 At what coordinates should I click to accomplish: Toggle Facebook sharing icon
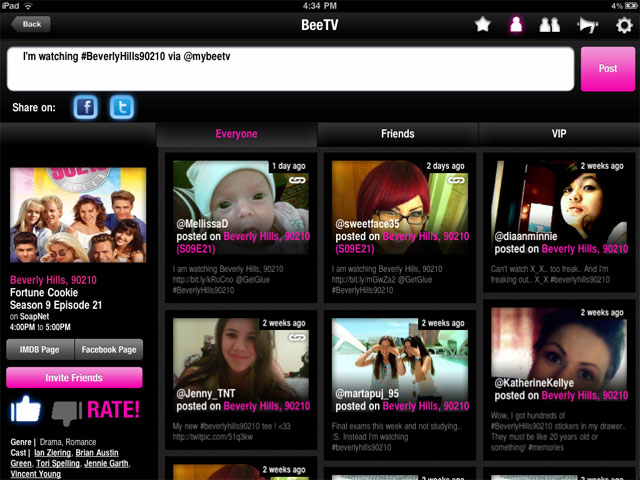point(86,107)
